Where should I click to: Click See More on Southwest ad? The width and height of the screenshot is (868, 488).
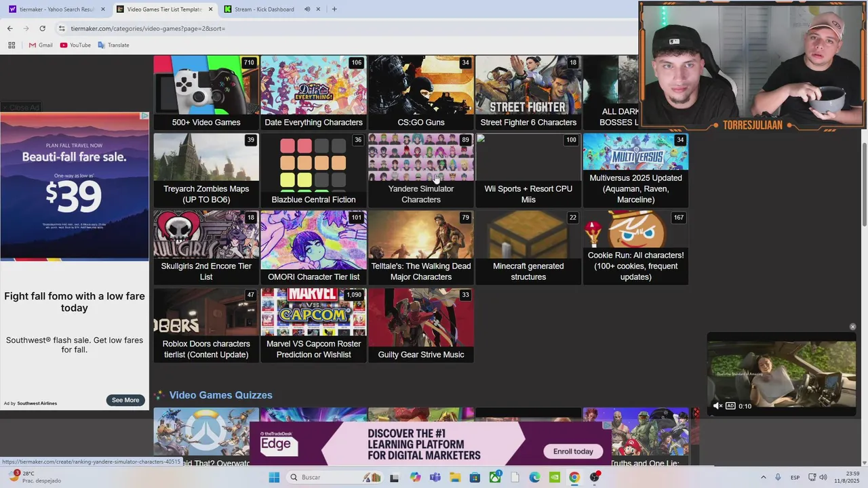click(x=125, y=400)
